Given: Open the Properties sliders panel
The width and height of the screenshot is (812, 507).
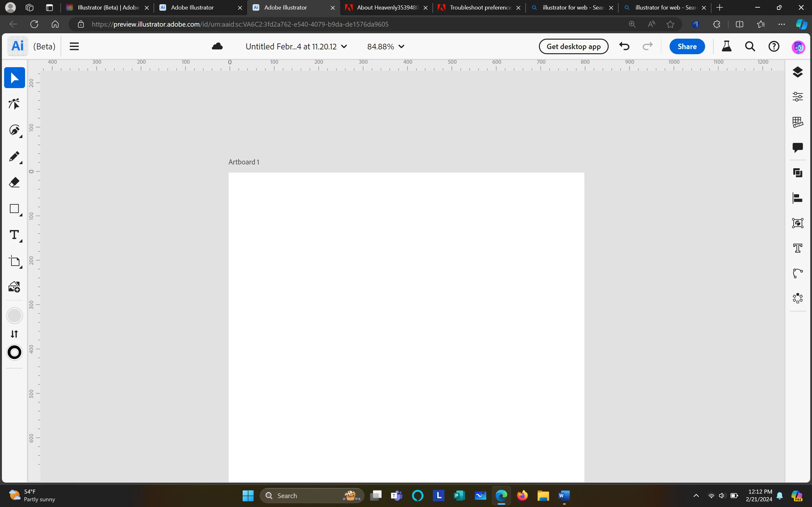Looking at the screenshot, I should click(x=798, y=97).
